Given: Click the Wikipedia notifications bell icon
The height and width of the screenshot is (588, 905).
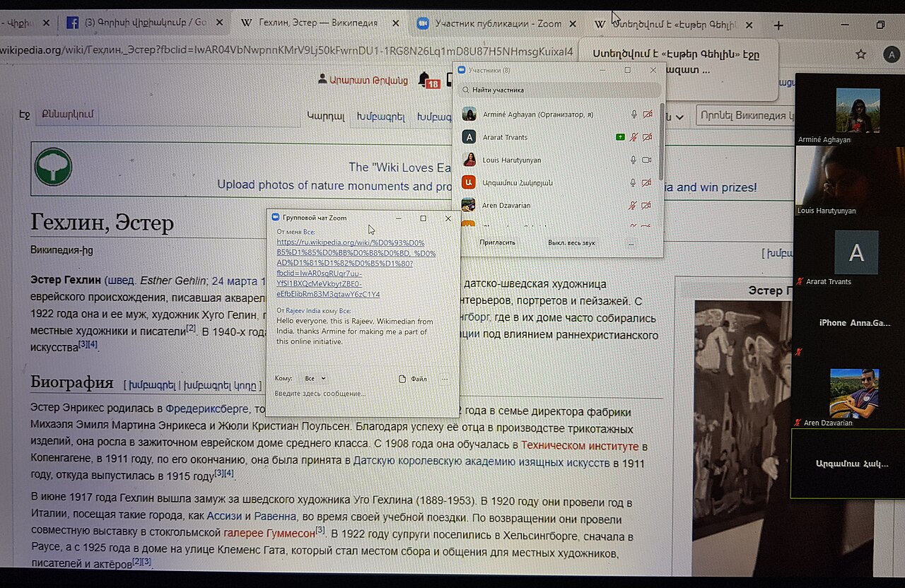Looking at the screenshot, I should (x=424, y=79).
